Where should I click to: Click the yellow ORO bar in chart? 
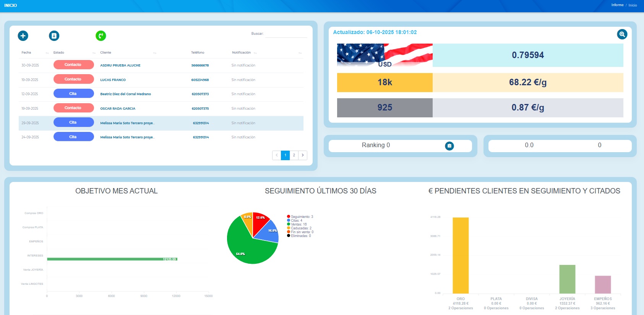(x=461, y=255)
